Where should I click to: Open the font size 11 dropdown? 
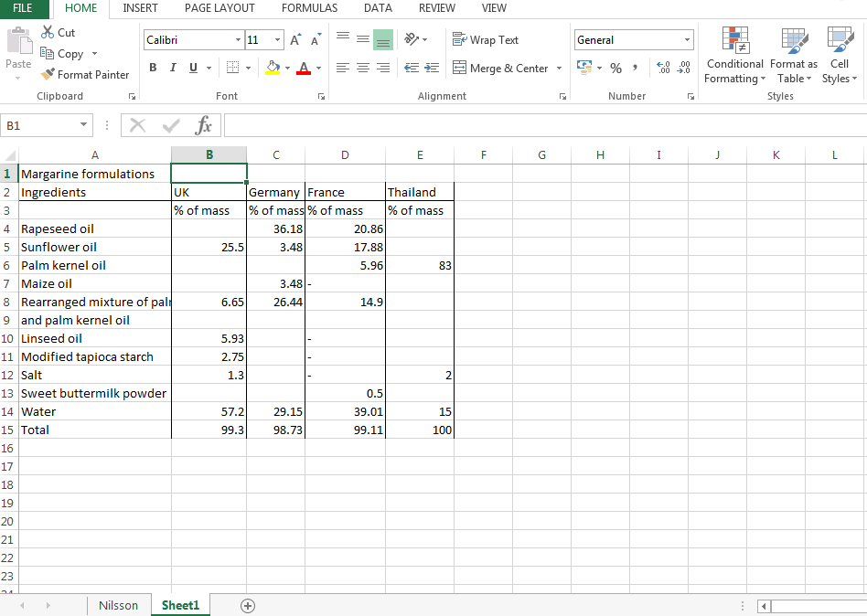coord(278,40)
